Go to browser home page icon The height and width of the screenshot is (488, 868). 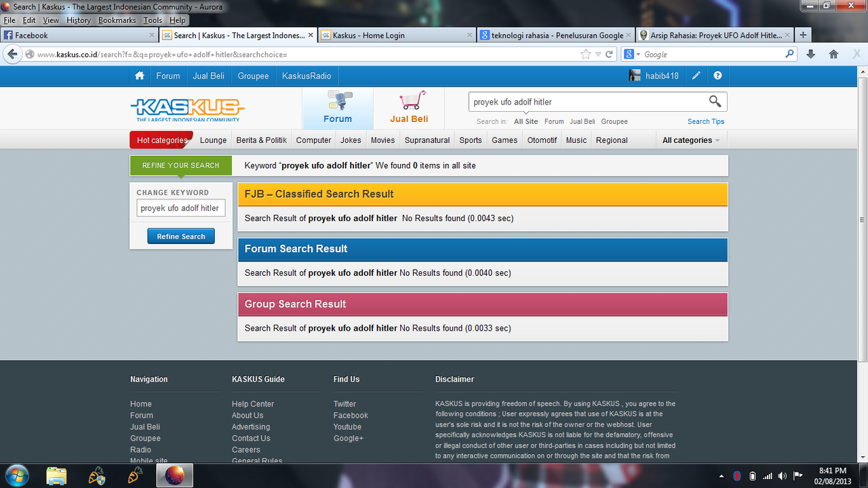pyautogui.click(x=833, y=54)
